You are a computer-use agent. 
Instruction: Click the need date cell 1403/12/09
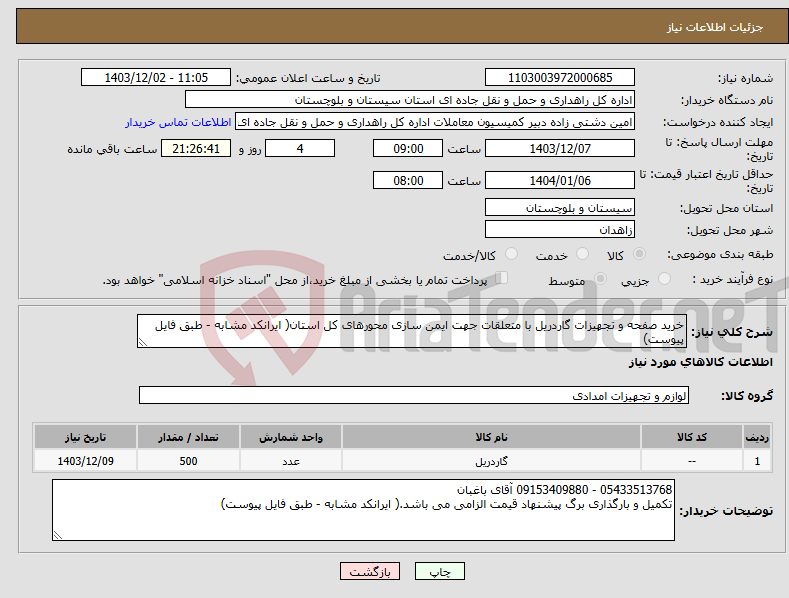coord(86,461)
